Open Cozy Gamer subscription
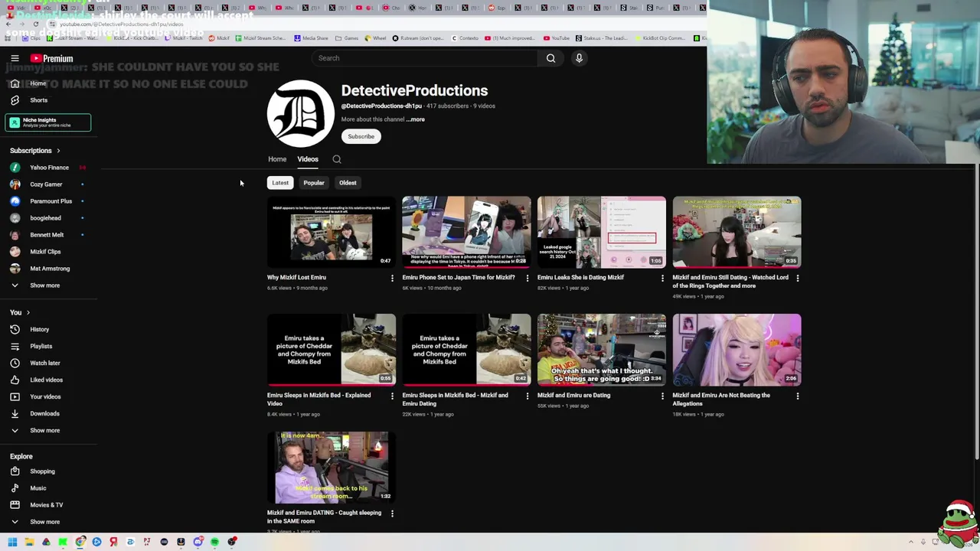 pos(47,184)
